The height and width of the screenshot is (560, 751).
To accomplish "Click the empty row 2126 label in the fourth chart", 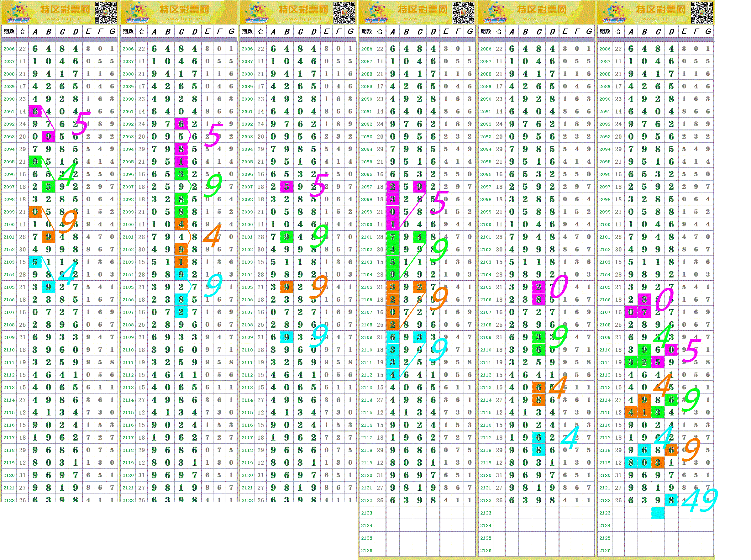I will pyautogui.click(x=366, y=551).
